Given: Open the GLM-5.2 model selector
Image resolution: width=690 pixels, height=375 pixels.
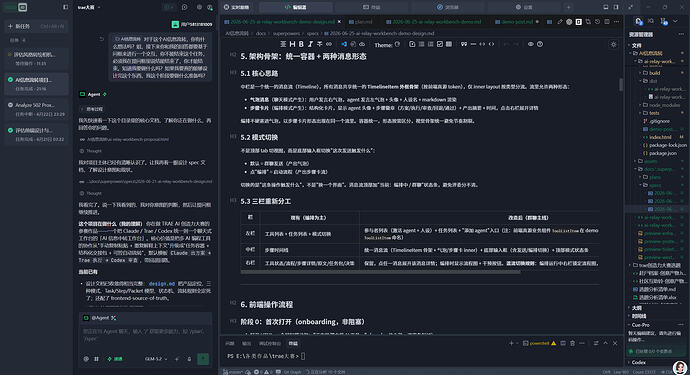Looking at the screenshot, I should [156, 359].
